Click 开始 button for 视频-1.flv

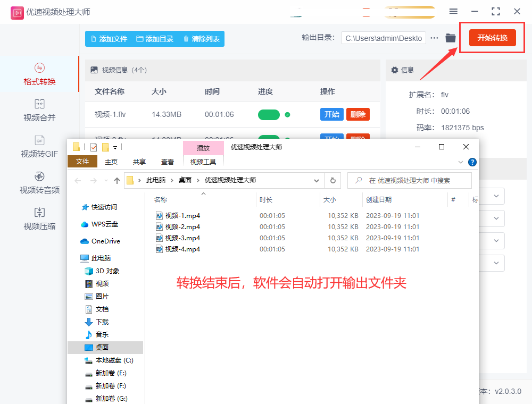pyautogui.click(x=331, y=114)
